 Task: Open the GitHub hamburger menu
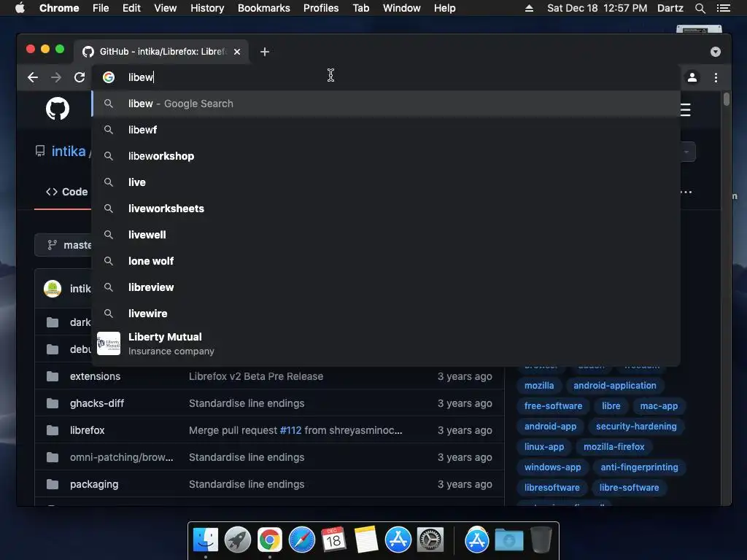686,109
